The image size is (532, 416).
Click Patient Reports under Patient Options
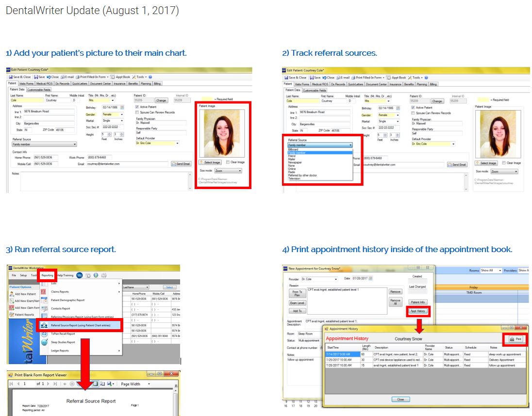(22, 314)
